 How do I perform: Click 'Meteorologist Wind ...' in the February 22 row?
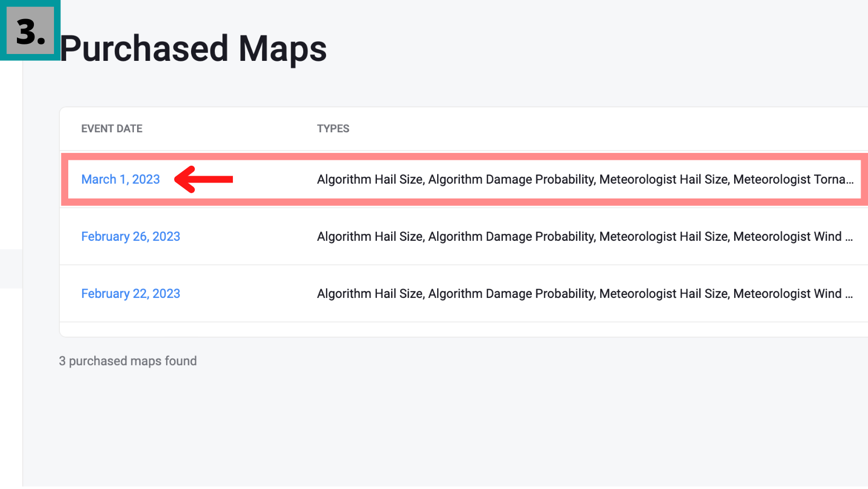tap(793, 294)
